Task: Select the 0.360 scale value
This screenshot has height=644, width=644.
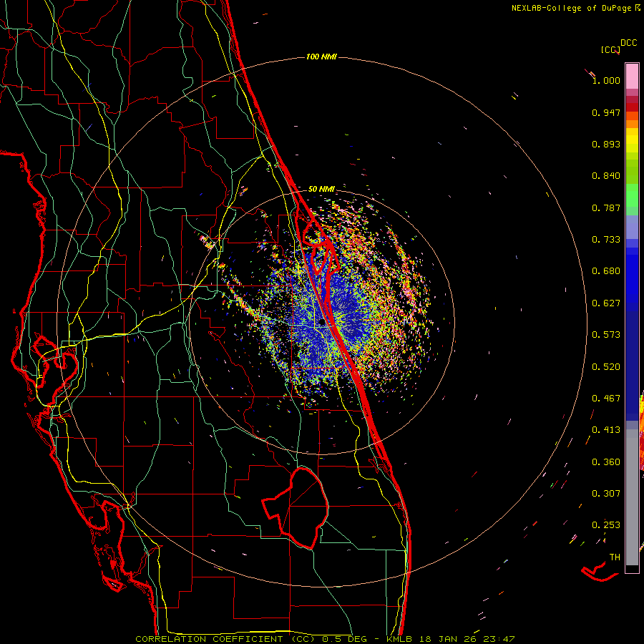Action: [x=606, y=462]
